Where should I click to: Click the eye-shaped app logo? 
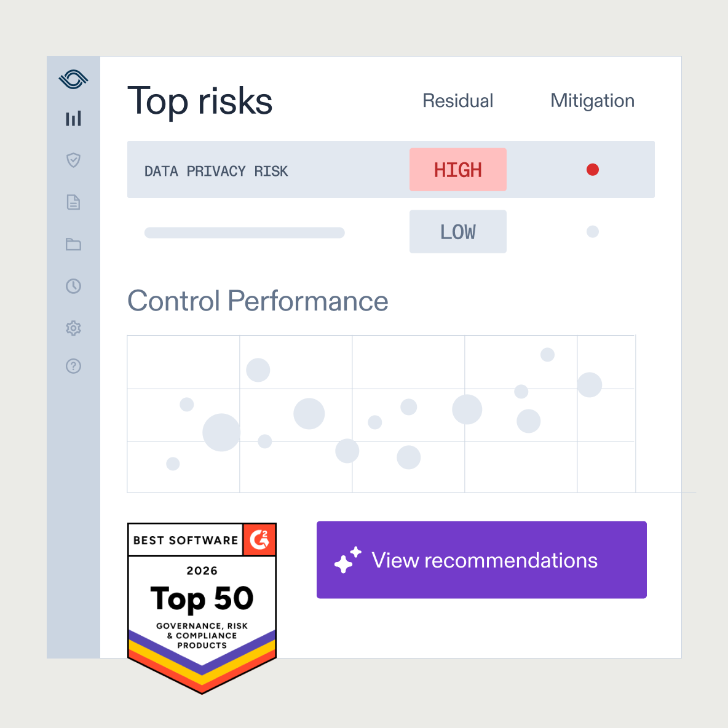pyautogui.click(x=73, y=79)
